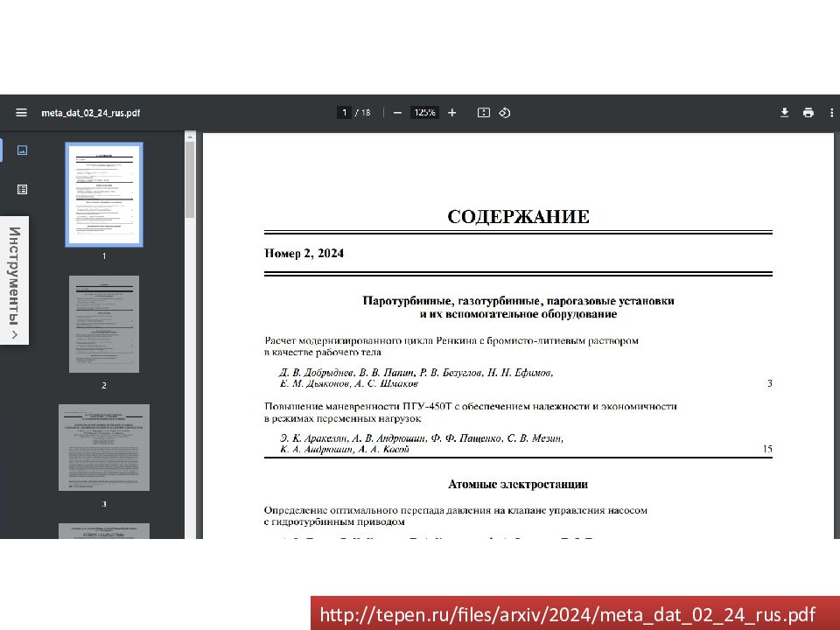Click the 125% zoom level field
The height and width of the screenshot is (630, 840).
point(425,113)
